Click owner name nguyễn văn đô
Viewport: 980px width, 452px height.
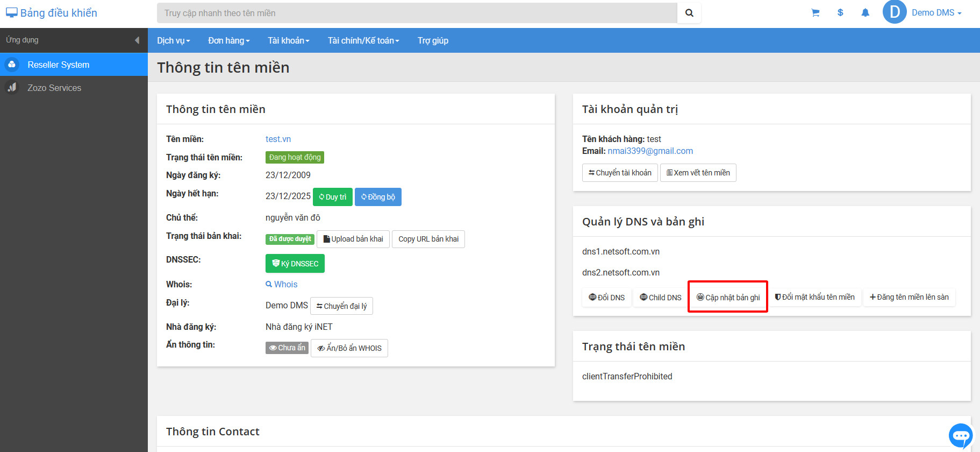(x=293, y=217)
